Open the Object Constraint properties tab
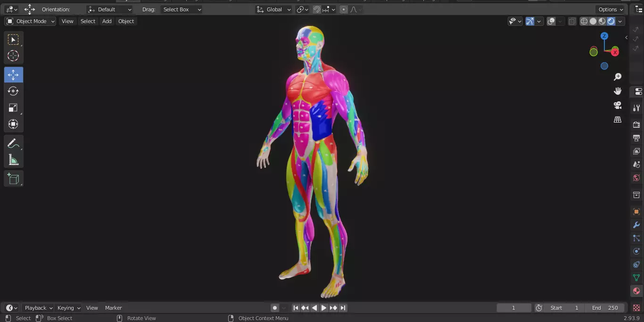This screenshot has width=644, height=322. point(636,264)
